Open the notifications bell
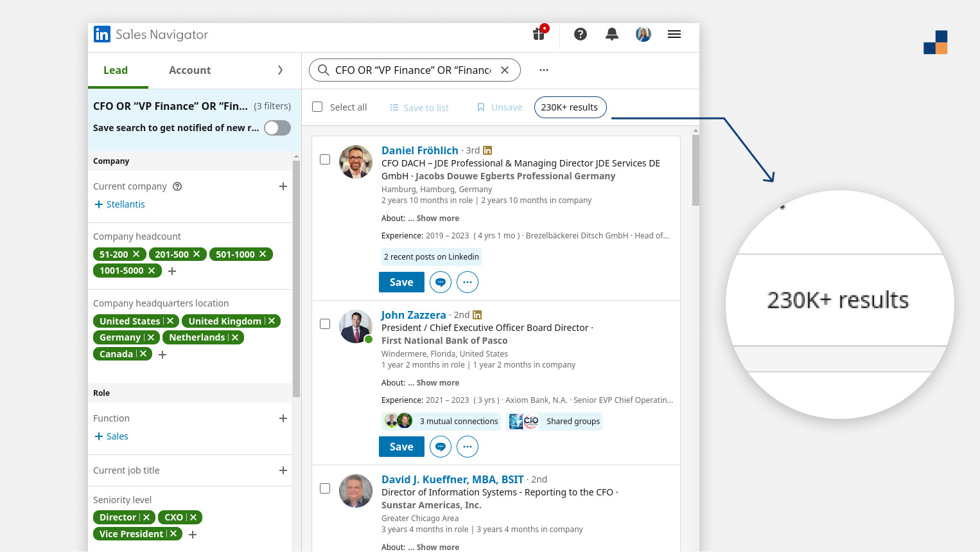Viewport: 980px width, 552px height. click(612, 35)
